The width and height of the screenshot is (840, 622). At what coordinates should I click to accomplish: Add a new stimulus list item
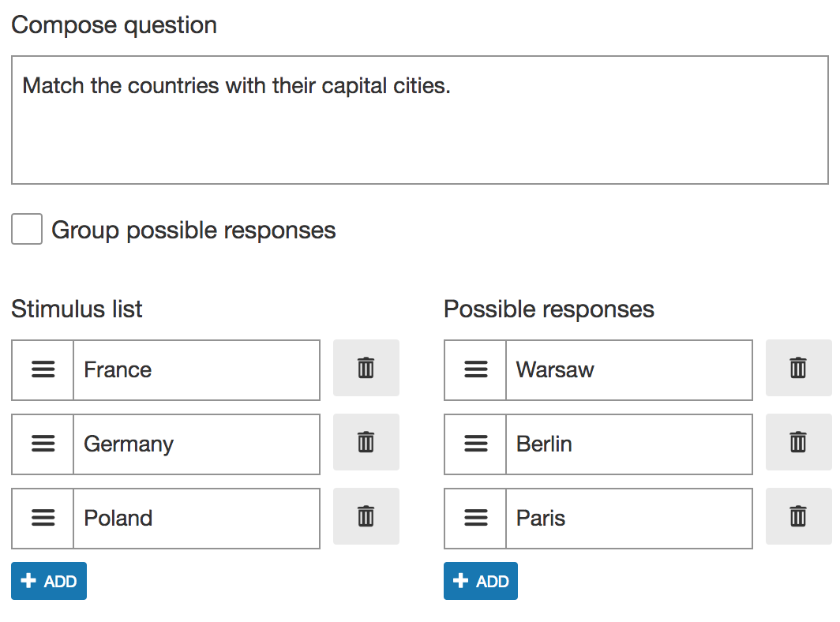(x=49, y=581)
